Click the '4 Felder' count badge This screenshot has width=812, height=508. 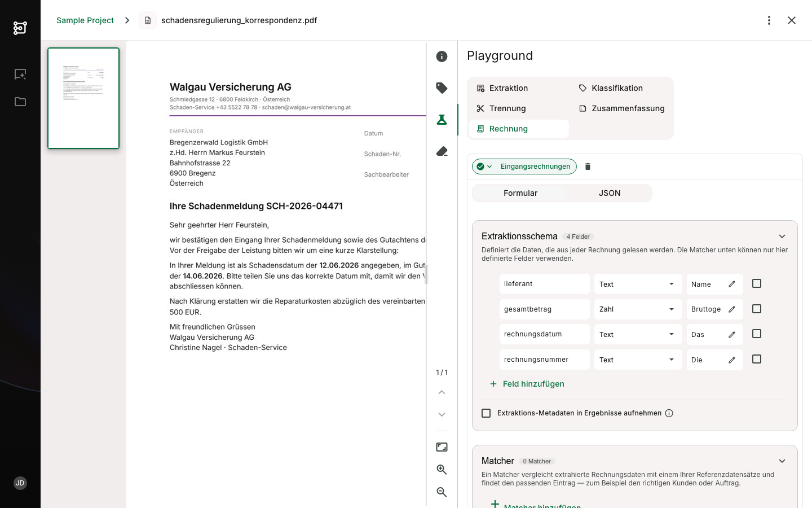tap(578, 237)
